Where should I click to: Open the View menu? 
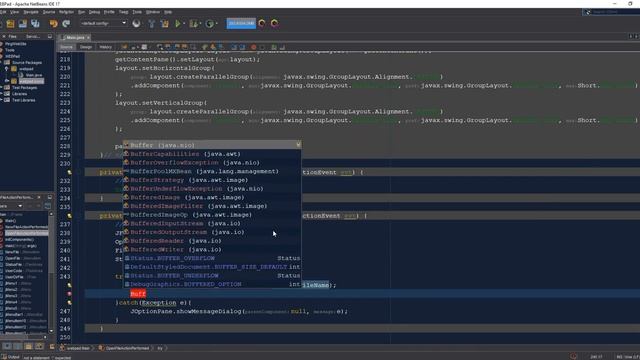coord(14,12)
